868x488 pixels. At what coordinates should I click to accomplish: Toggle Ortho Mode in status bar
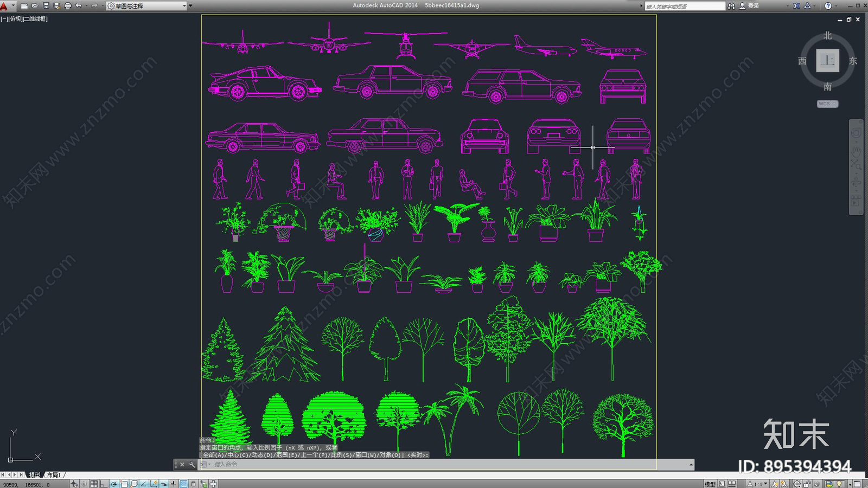click(x=104, y=484)
